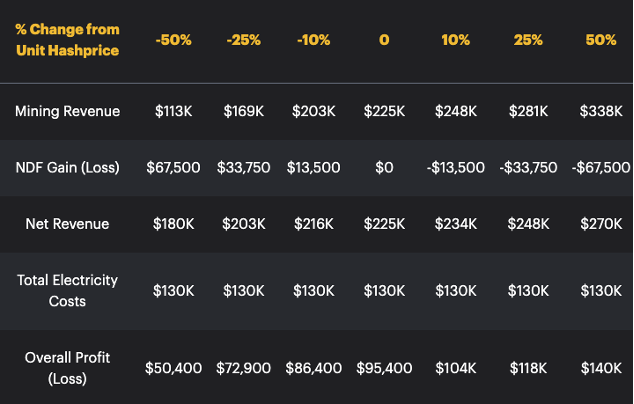The height and width of the screenshot is (404, 634).
Task: Select the 10% column header
Action: point(455,40)
